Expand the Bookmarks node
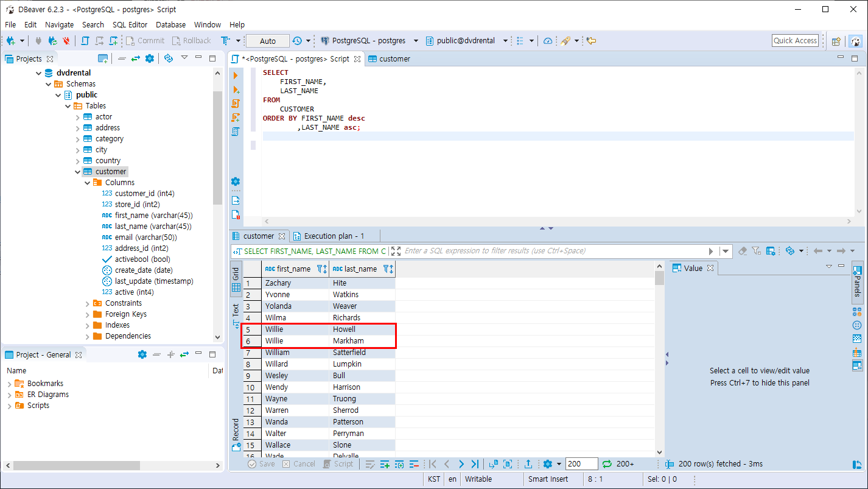 [x=9, y=384]
